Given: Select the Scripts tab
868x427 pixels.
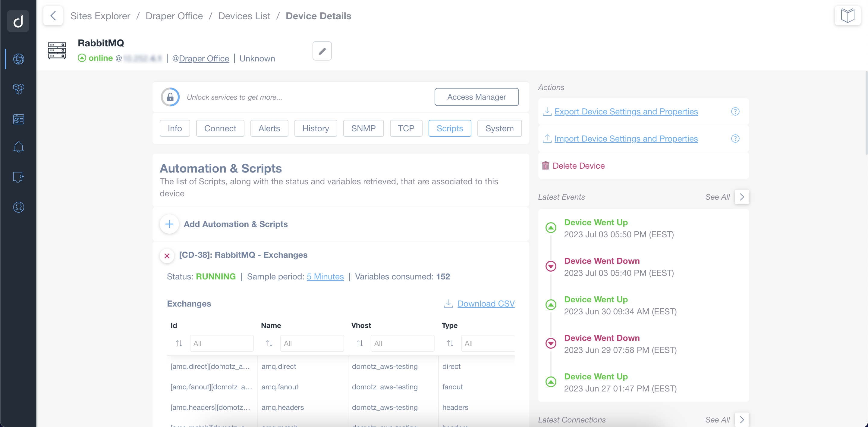Looking at the screenshot, I should 449,128.
